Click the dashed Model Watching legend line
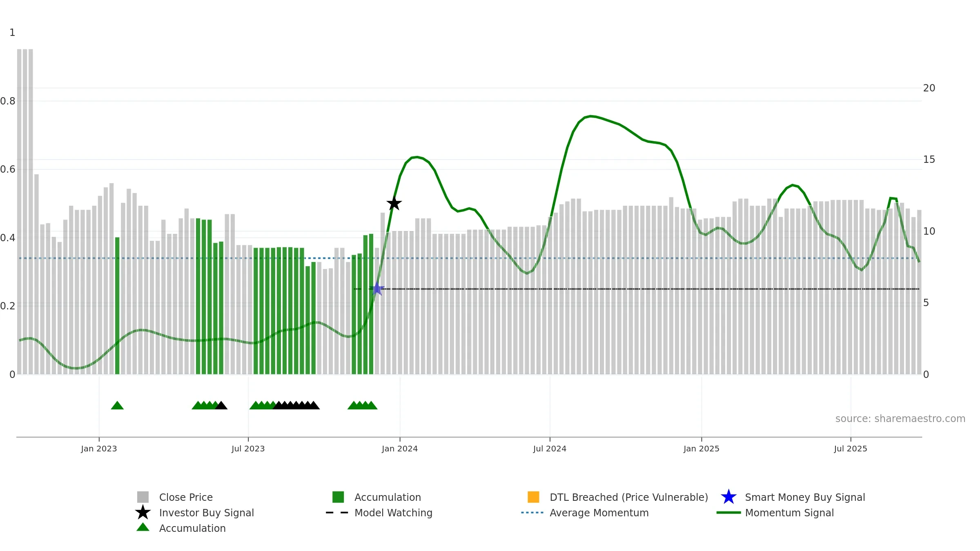980x551 pixels. tap(337, 513)
